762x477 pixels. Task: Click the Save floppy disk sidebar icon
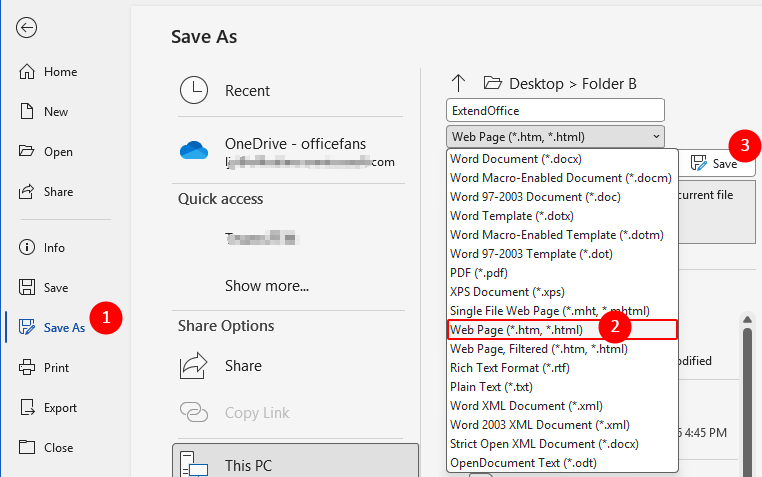(x=27, y=287)
